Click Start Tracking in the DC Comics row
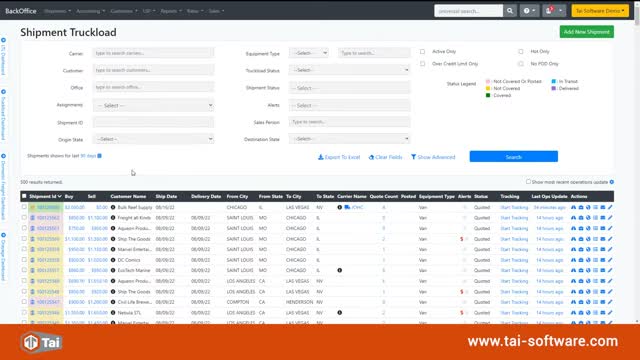The height and width of the screenshot is (360, 640). click(x=514, y=260)
